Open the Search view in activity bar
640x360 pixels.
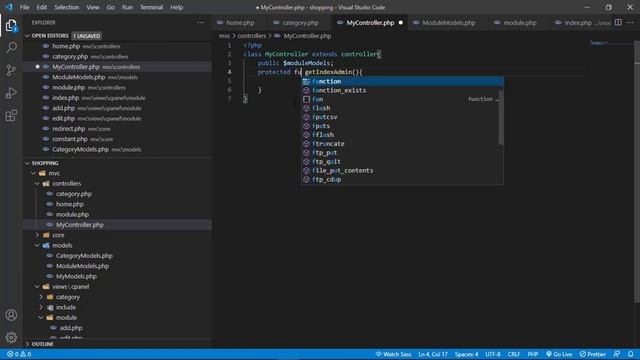tap(11, 48)
